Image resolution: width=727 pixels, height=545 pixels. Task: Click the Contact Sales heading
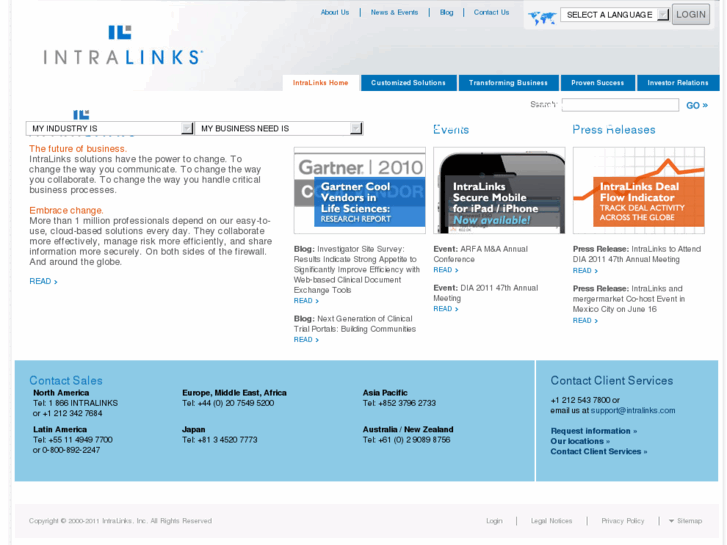coord(66,380)
